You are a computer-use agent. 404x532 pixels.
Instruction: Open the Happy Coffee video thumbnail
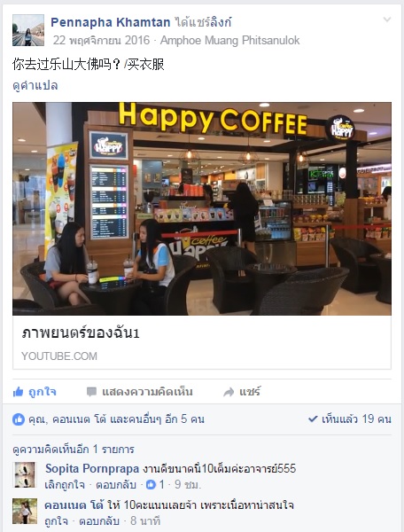coord(202,208)
